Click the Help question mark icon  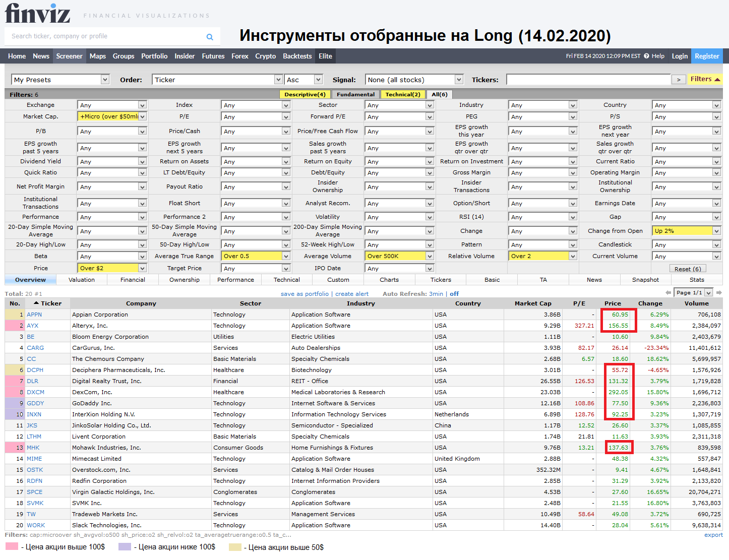click(646, 56)
